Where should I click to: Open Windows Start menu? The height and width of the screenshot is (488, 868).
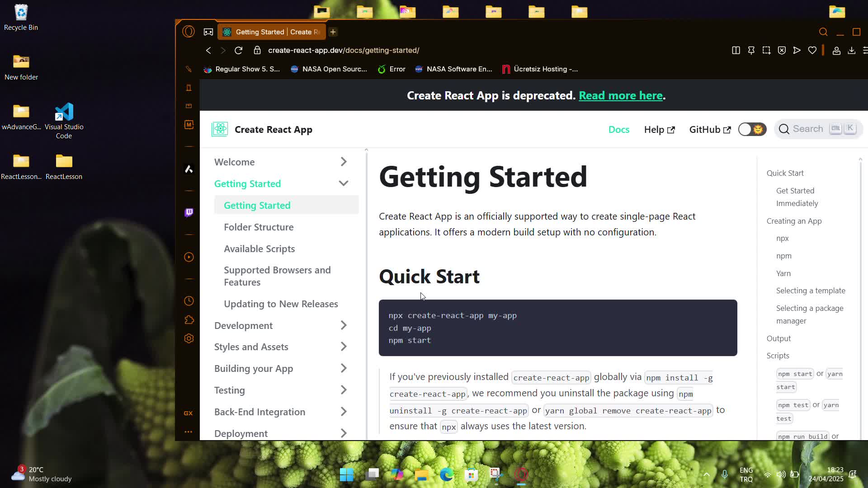(347, 474)
